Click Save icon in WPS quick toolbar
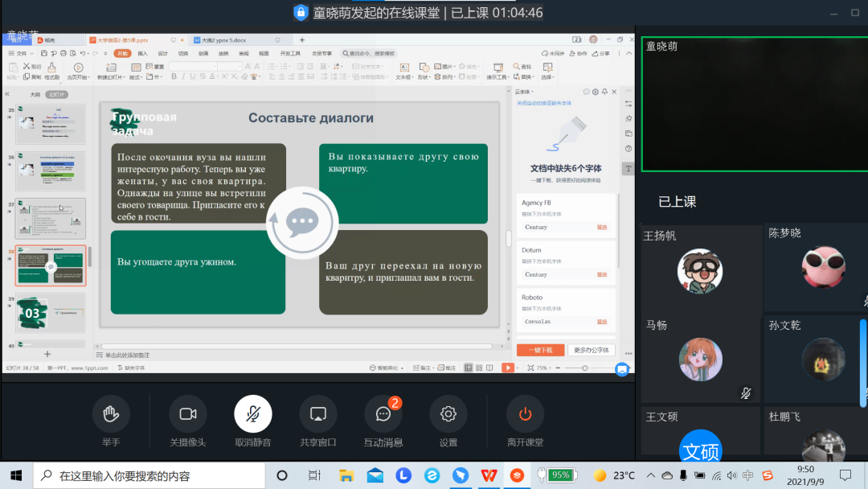This screenshot has height=489, width=868. [44, 54]
